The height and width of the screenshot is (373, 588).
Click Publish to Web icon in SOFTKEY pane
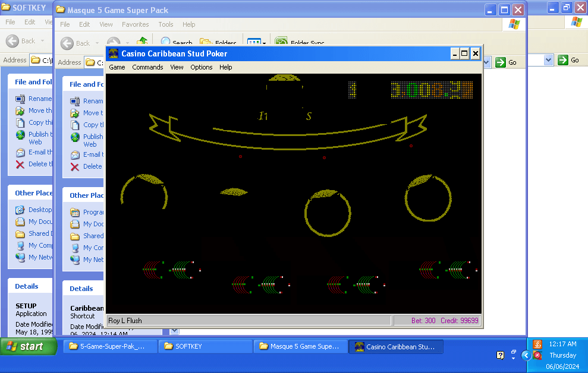pos(20,135)
